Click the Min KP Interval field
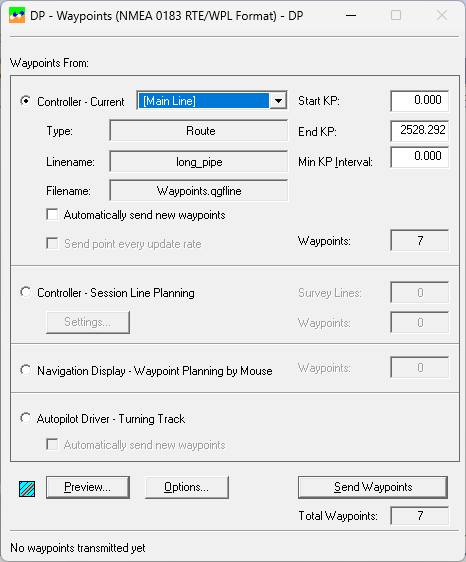 [x=419, y=157]
